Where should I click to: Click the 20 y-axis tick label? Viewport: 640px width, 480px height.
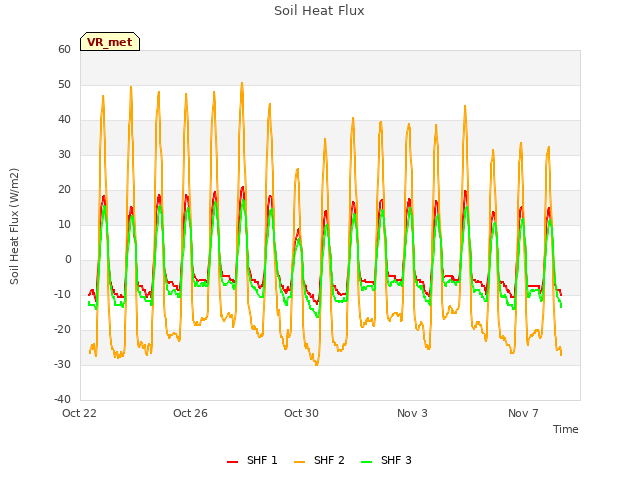(64, 189)
